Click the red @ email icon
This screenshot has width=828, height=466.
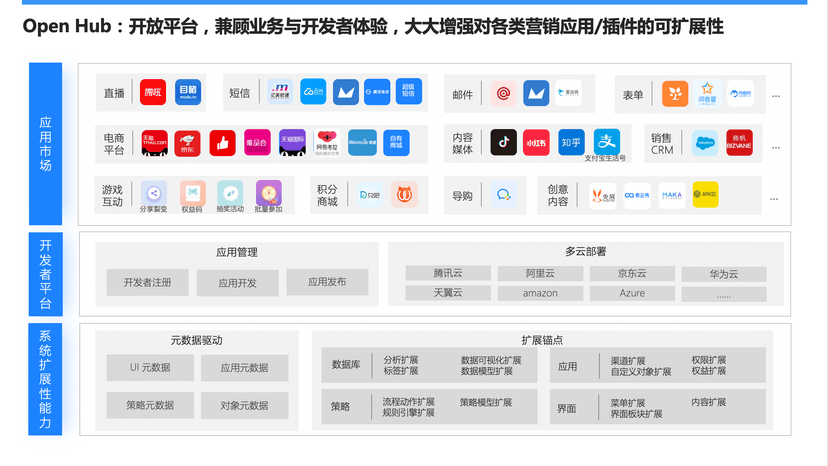point(503,94)
